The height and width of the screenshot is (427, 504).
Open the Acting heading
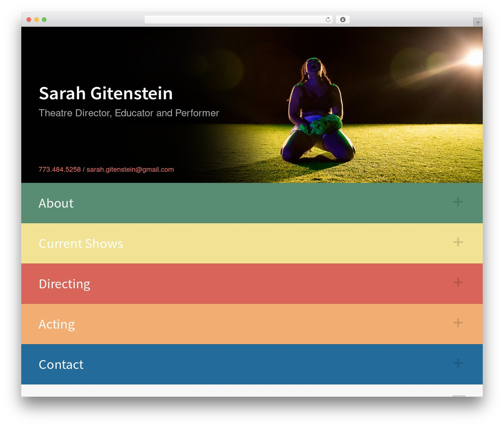pos(57,324)
